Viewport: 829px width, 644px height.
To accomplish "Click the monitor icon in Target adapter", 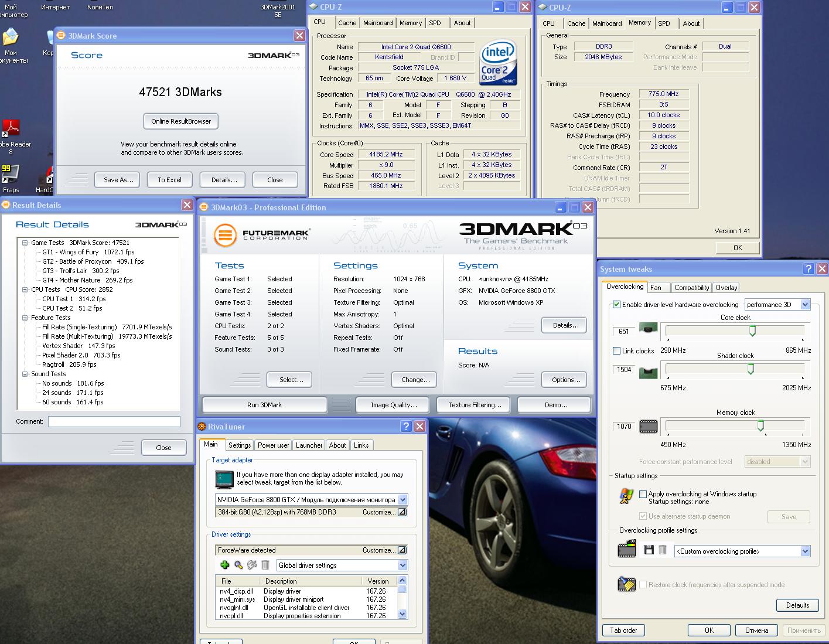I will pyautogui.click(x=224, y=479).
